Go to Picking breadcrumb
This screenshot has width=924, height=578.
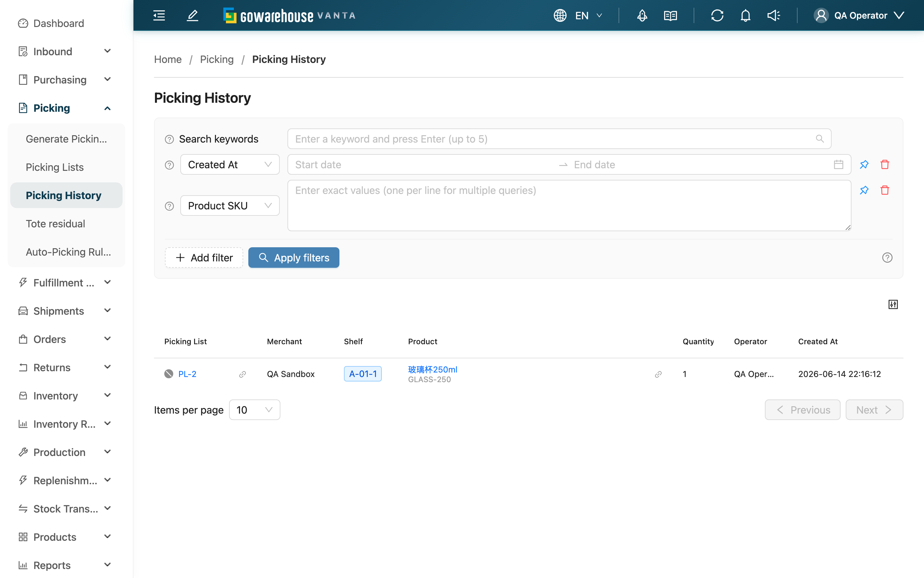click(217, 59)
